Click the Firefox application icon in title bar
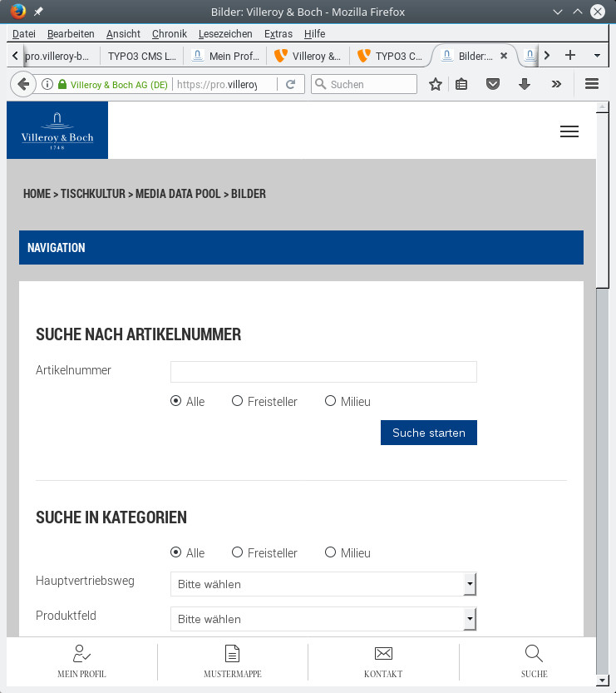This screenshot has height=693, width=616. [18, 11]
